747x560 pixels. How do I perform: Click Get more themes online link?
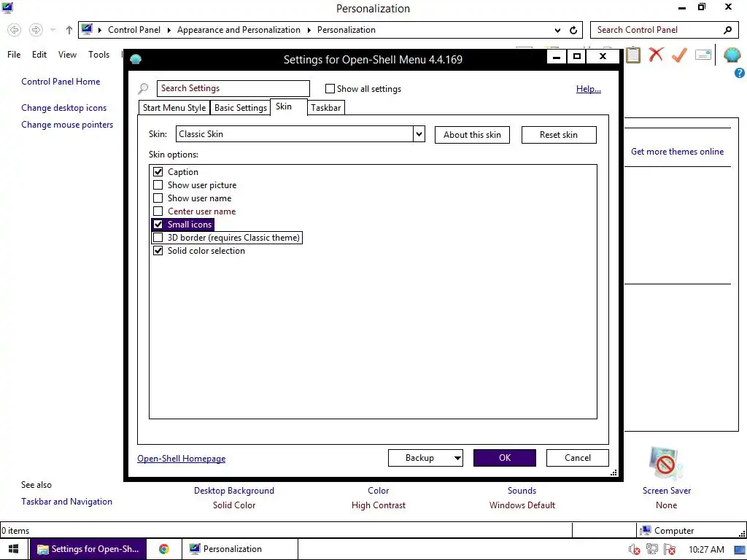point(677,152)
